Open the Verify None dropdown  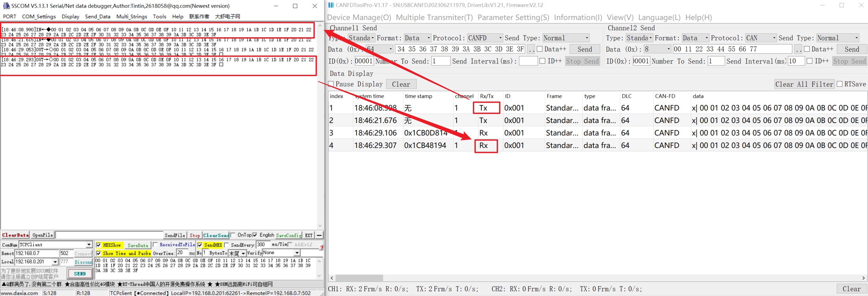point(297,253)
